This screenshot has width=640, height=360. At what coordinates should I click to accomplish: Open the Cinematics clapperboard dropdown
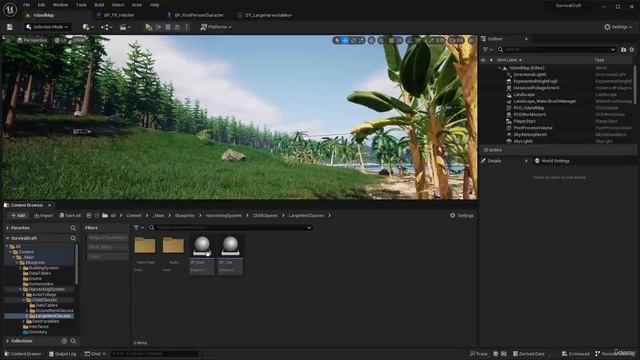click(124, 27)
